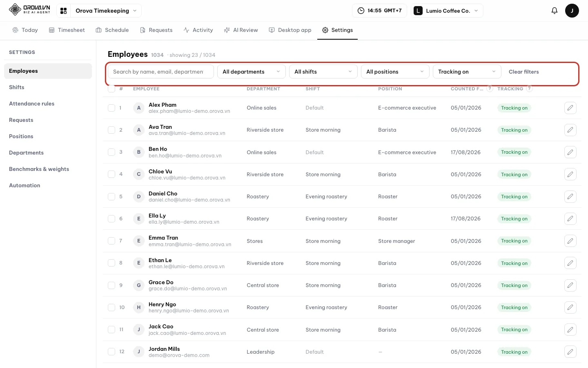Click the clock showing 14:55 GMT+7

[x=379, y=11]
